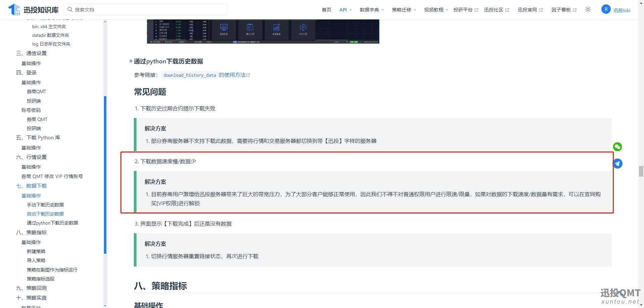Image resolution: width=644 pixels, height=308 pixels.
Task: Click text 下载历史过期合约提示下载失败
Action: [x=178, y=109]
